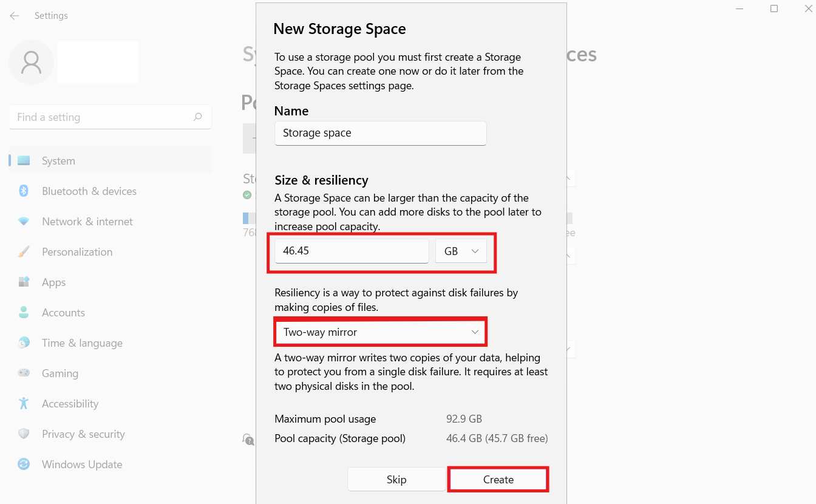Click the Storage space name field
Screen dimensions: 816x504
point(380,133)
